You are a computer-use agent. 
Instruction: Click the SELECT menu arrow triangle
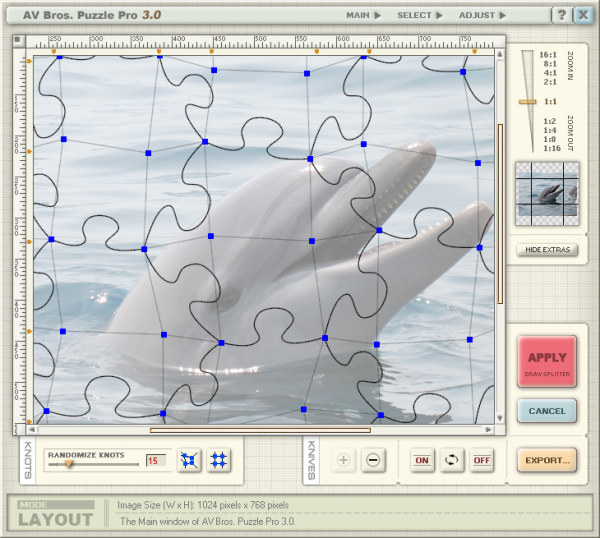[x=439, y=15]
